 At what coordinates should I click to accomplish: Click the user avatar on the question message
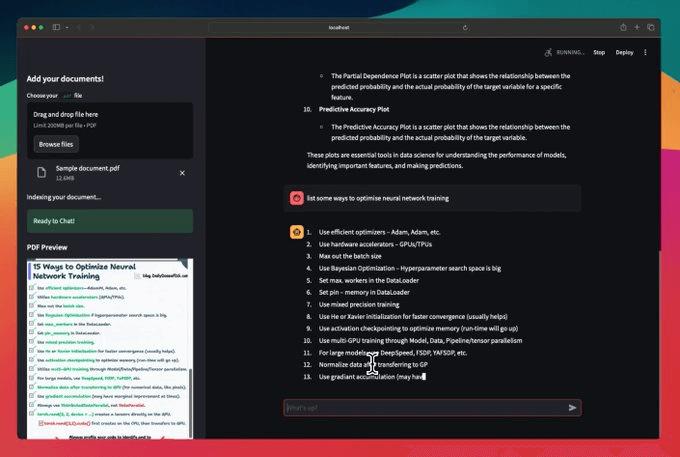click(x=297, y=198)
